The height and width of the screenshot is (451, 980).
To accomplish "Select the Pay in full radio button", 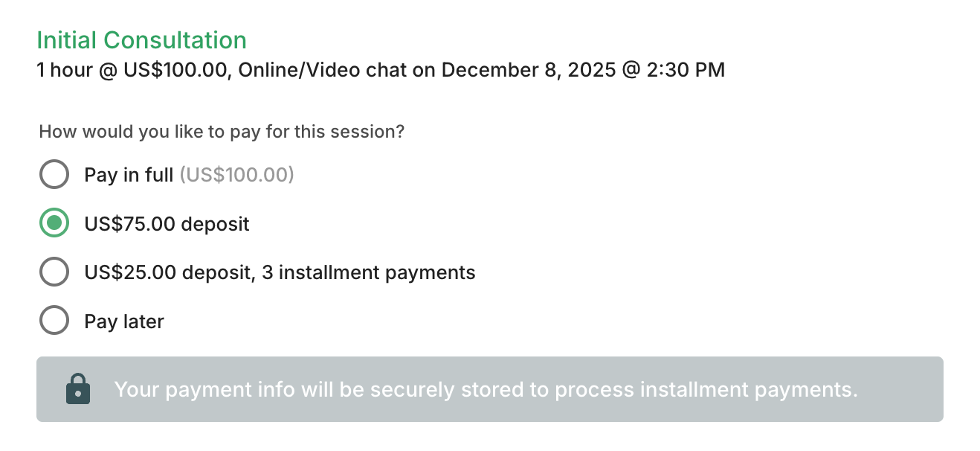I will pyautogui.click(x=54, y=175).
